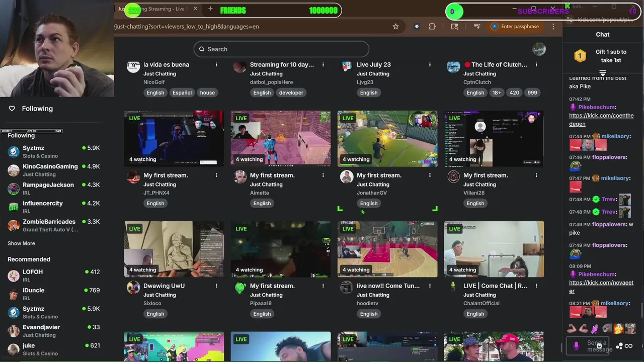Open ChalantOfficial's live stream thumbnail
644x362 pixels.
point(494,249)
